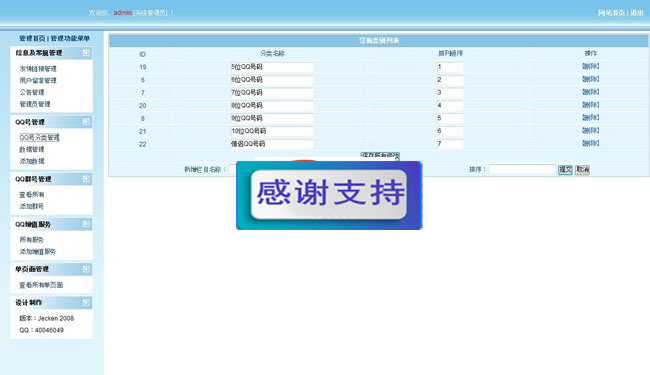Delete the 5位QQ号码 category row
Viewport: 650px width, 375px height.
[590, 66]
